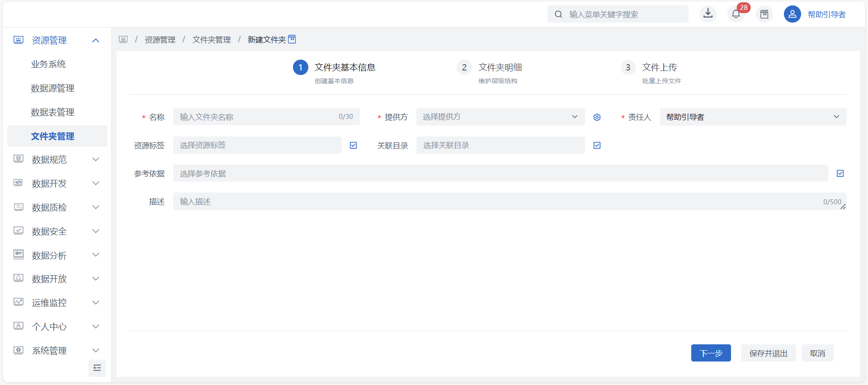The height and width of the screenshot is (385, 868).
Task: Click the select icon beside 关联目录 field
Action: click(x=597, y=146)
